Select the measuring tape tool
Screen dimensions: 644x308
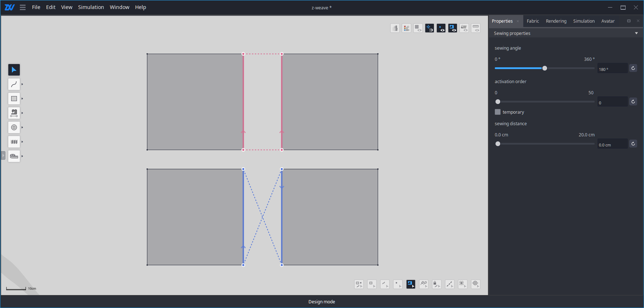[14, 156]
